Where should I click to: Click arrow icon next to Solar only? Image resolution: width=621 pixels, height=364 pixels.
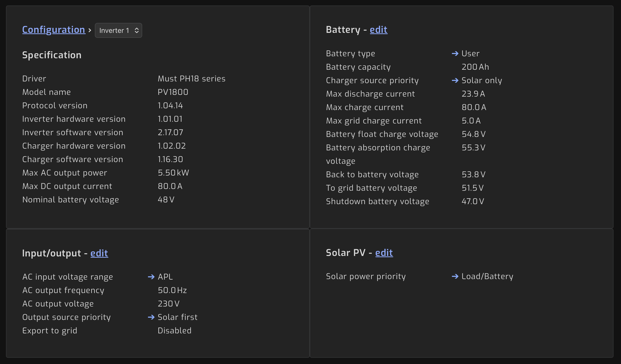[x=455, y=80]
